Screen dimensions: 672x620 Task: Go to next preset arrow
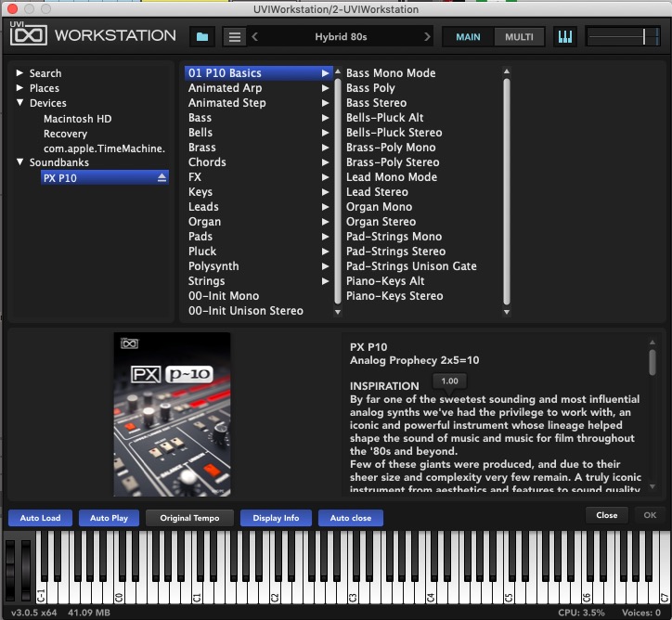coord(427,37)
